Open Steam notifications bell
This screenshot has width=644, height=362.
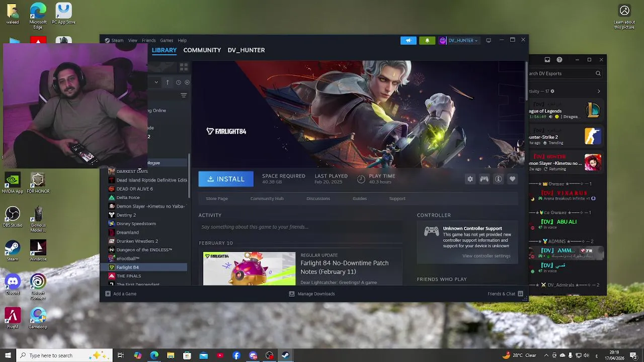tap(427, 41)
